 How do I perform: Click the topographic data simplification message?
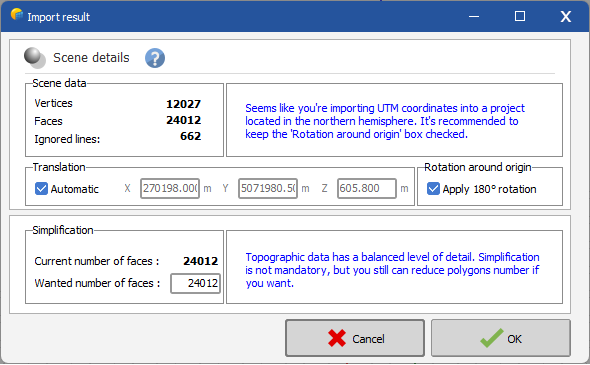pos(392,270)
